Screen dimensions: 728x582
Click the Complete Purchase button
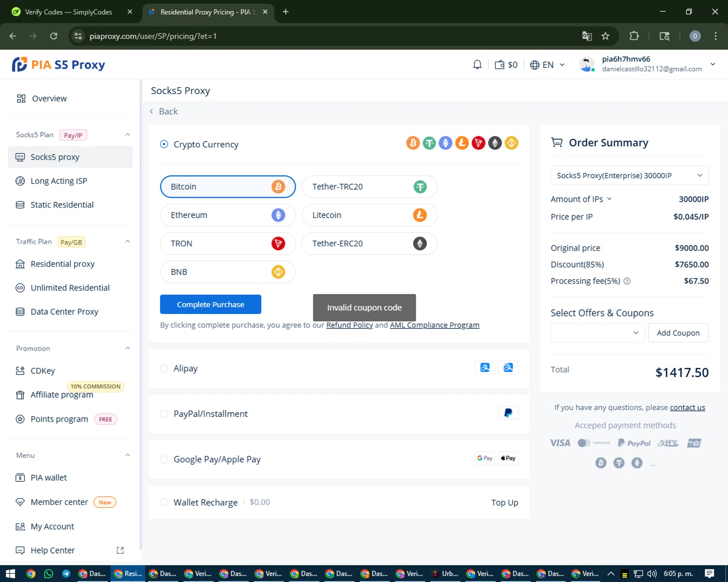click(210, 305)
